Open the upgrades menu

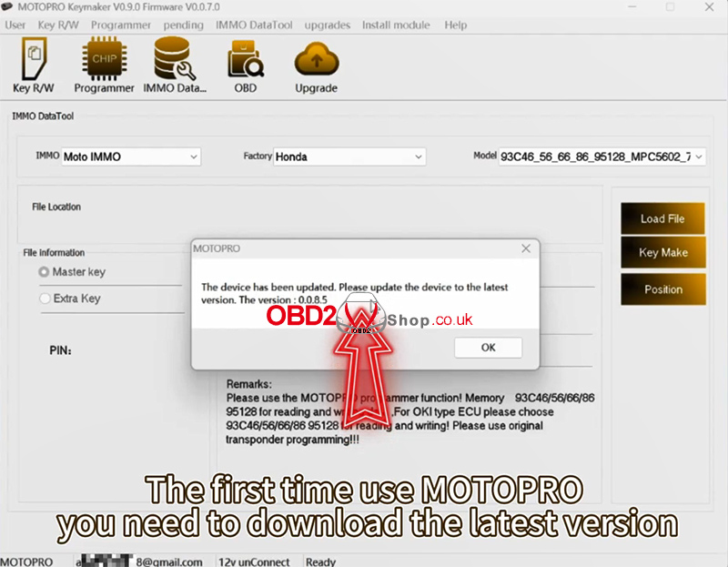click(x=328, y=25)
